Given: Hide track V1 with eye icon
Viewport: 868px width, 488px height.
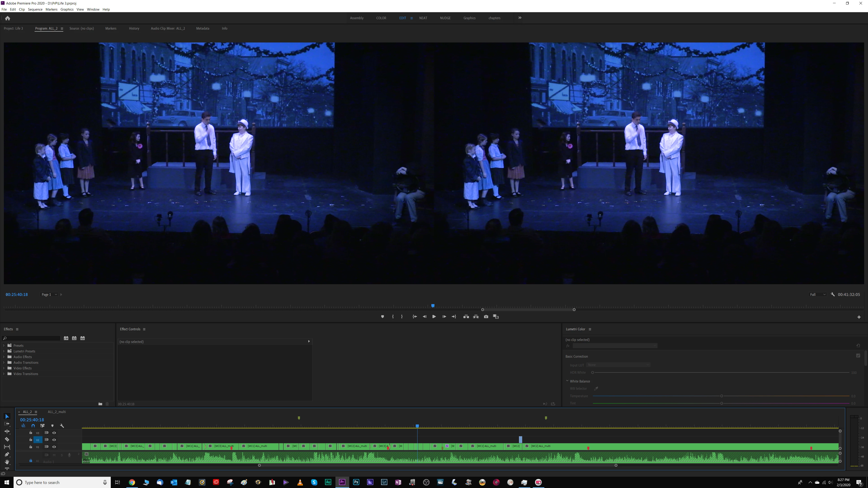Looking at the screenshot, I should pyautogui.click(x=54, y=447).
